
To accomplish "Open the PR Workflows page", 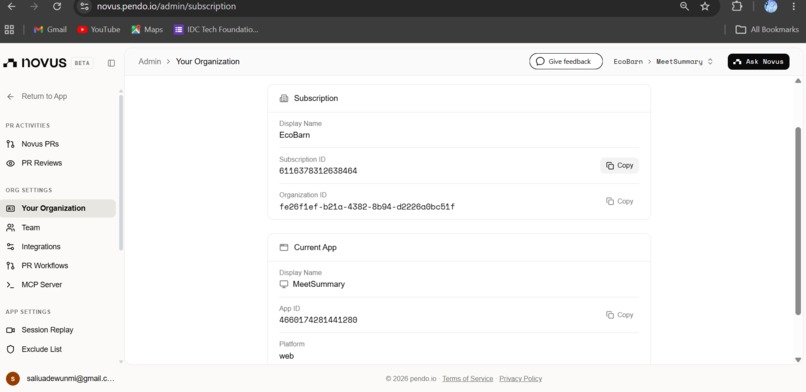I will point(45,266).
